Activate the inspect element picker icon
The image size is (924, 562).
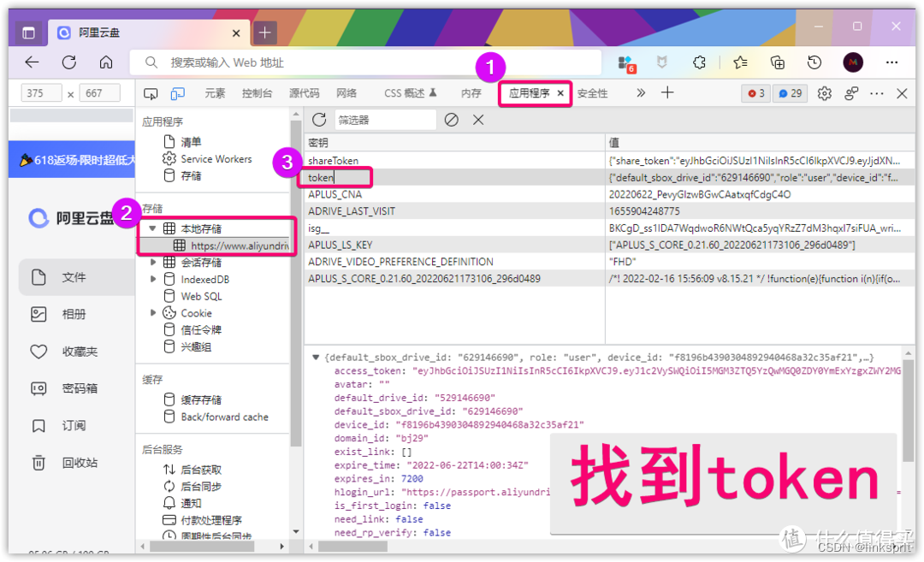[x=151, y=94]
